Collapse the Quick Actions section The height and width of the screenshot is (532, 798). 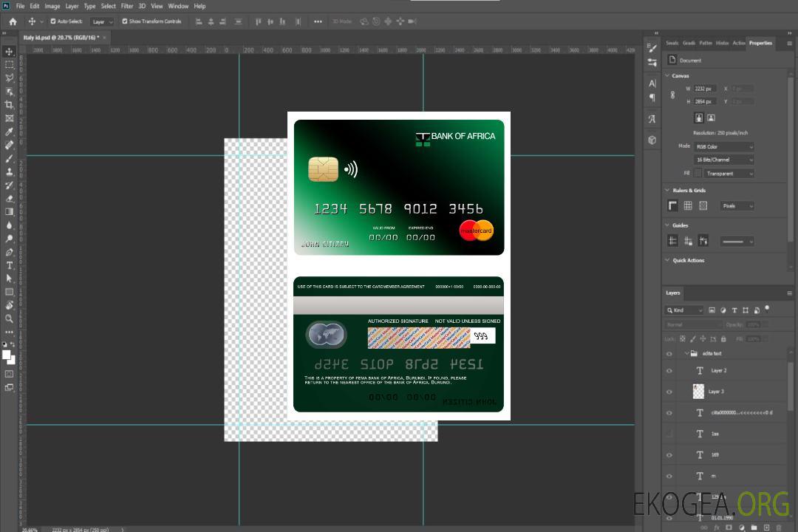tap(667, 260)
